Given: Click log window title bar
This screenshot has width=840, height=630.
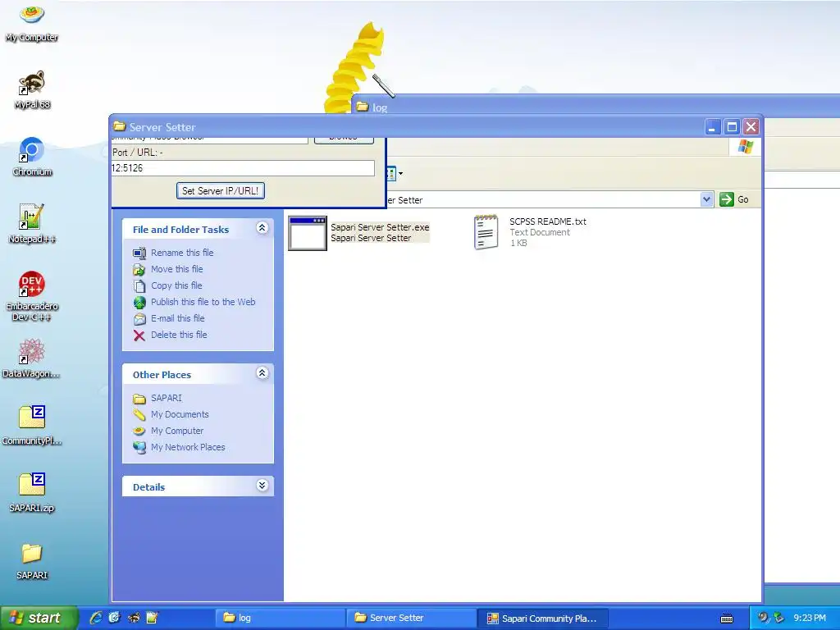Looking at the screenshot, I should [x=596, y=107].
